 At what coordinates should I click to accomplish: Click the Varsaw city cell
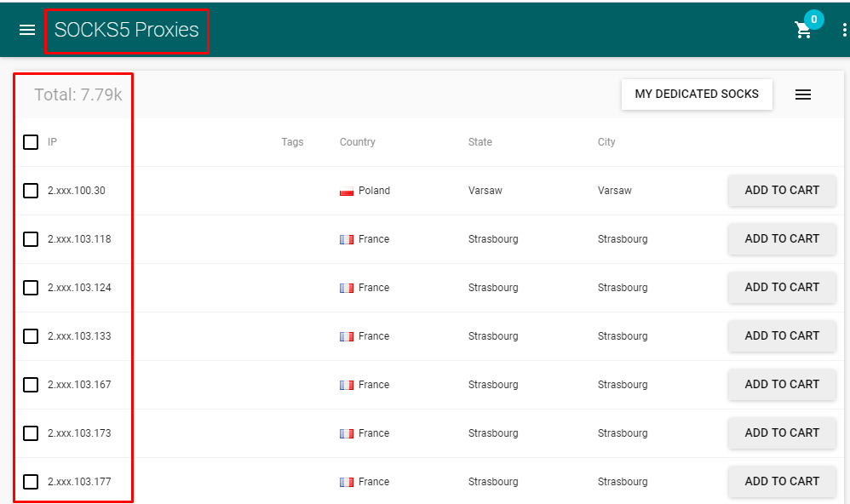[615, 191]
